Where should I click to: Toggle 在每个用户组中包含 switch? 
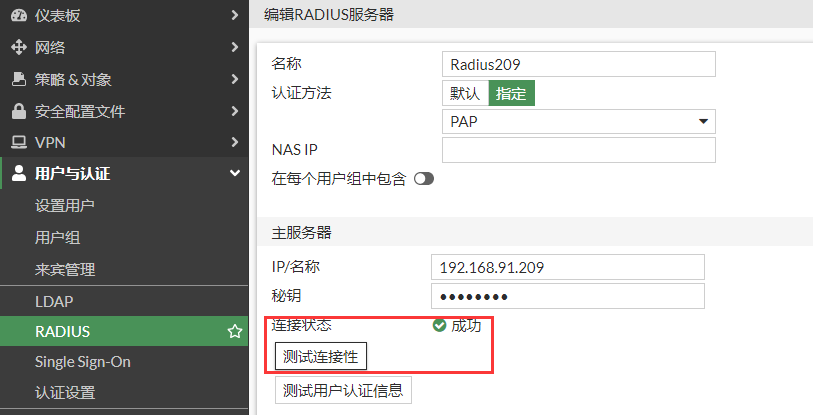click(x=424, y=179)
